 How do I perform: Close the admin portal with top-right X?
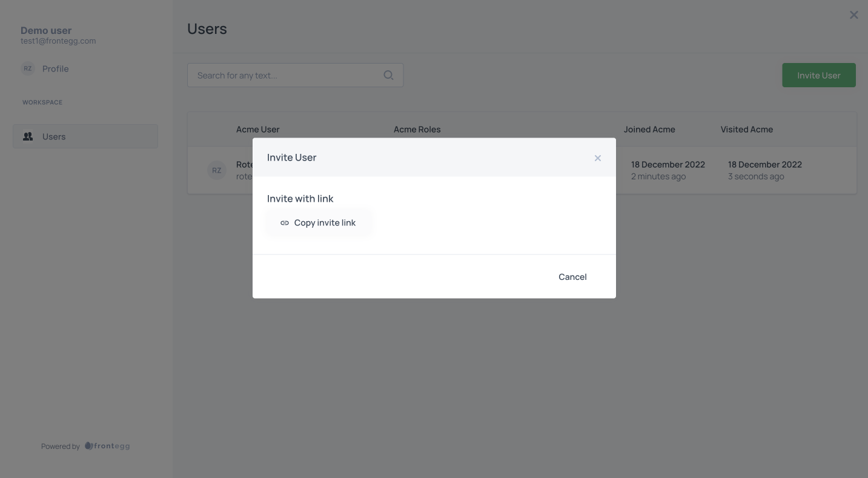(854, 15)
